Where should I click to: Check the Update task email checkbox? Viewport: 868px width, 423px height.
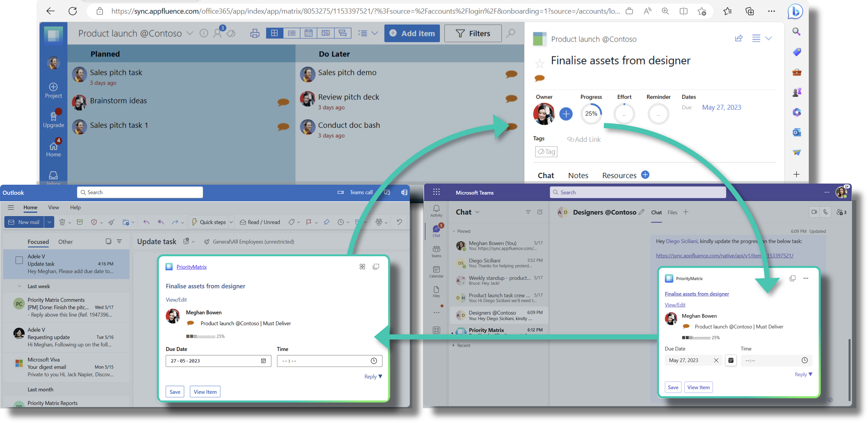point(19,260)
